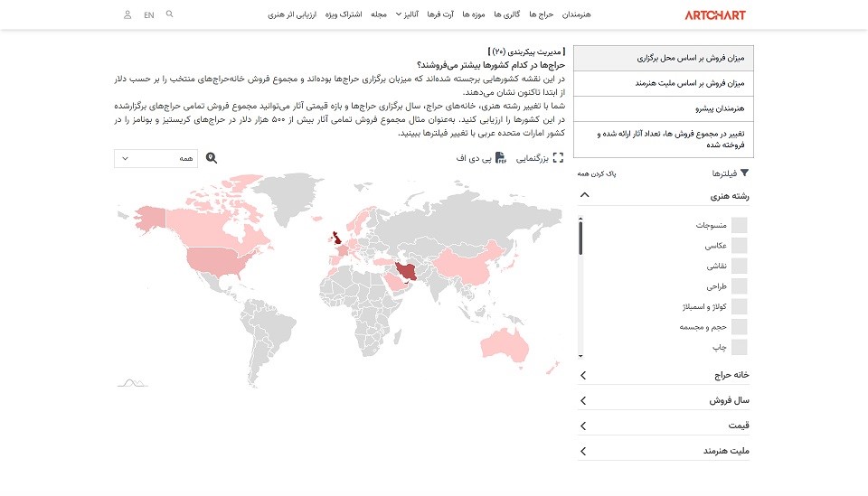Click the search magnifier in header

[x=170, y=14]
